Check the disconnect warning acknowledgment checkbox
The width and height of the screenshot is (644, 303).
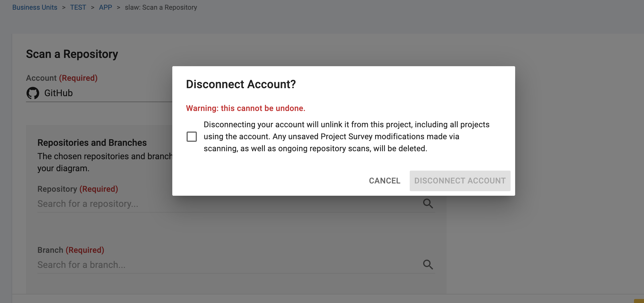pos(192,136)
